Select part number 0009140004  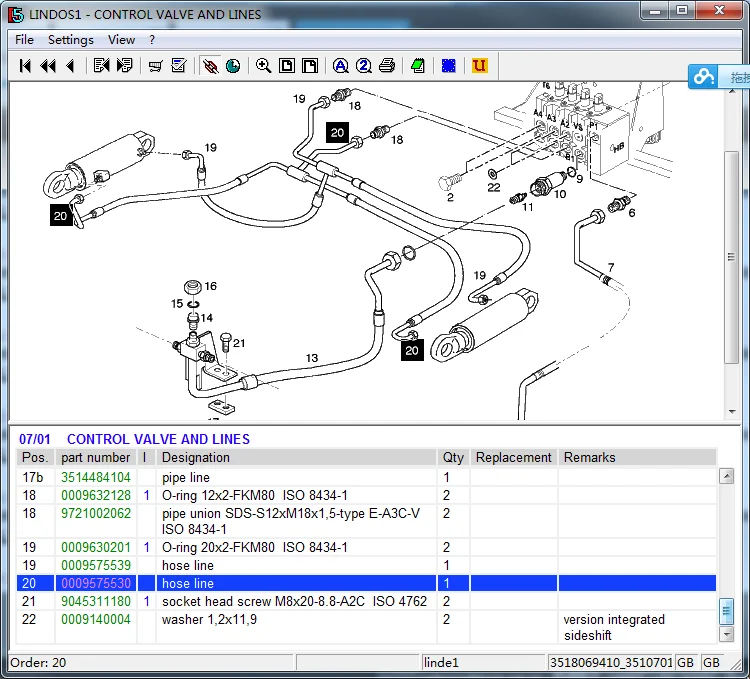point(96,619)
